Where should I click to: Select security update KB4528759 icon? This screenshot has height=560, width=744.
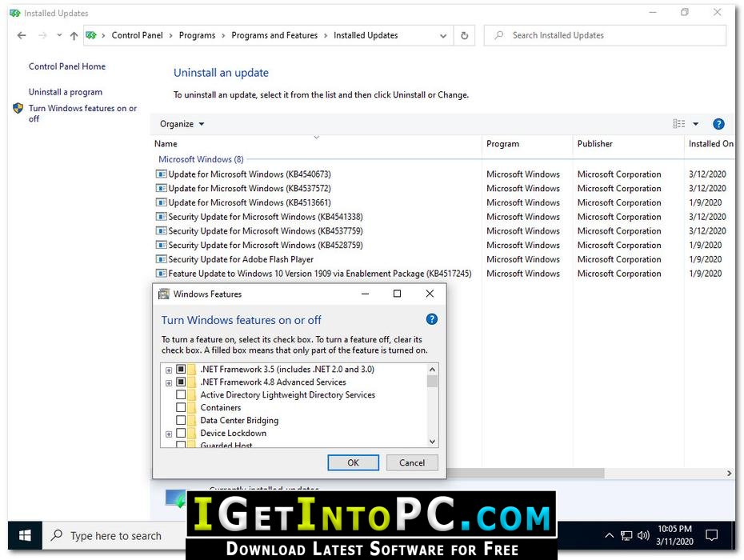click(162, 246)
